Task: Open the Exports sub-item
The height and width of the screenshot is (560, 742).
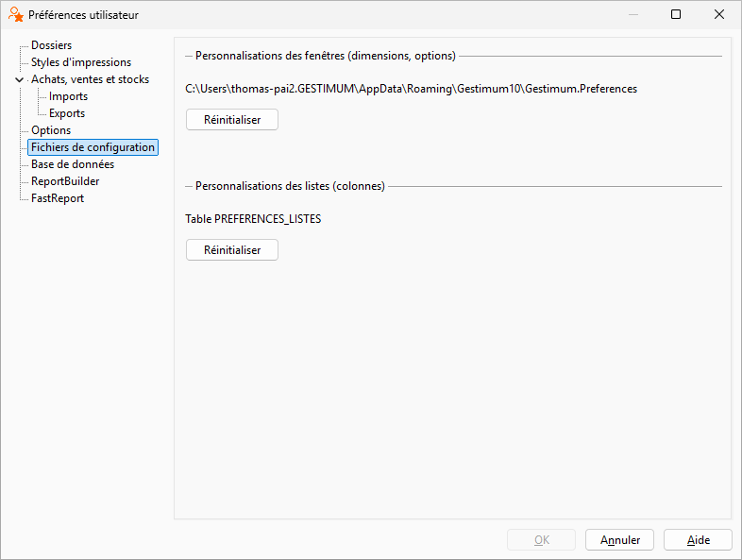Action: click(67, 113)
